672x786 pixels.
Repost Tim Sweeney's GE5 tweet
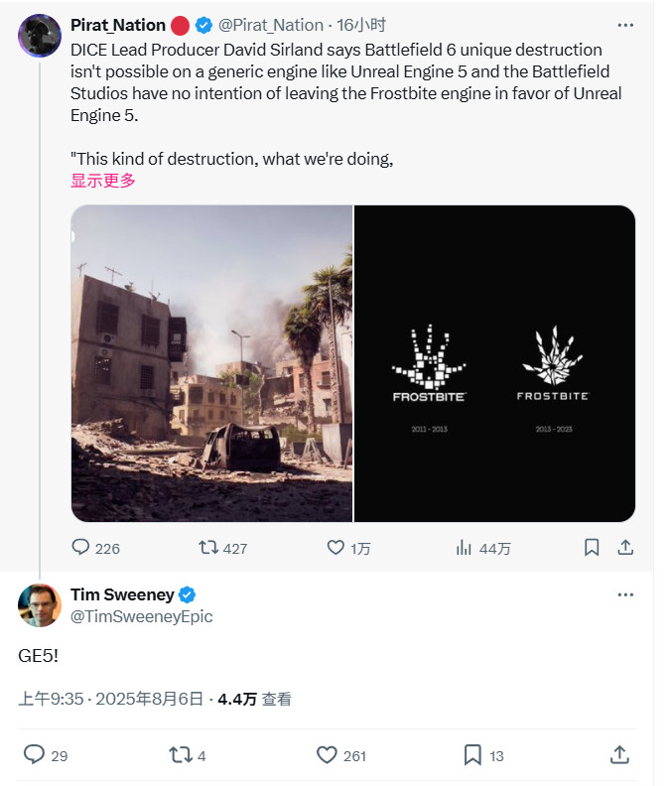tap(180, 755)
